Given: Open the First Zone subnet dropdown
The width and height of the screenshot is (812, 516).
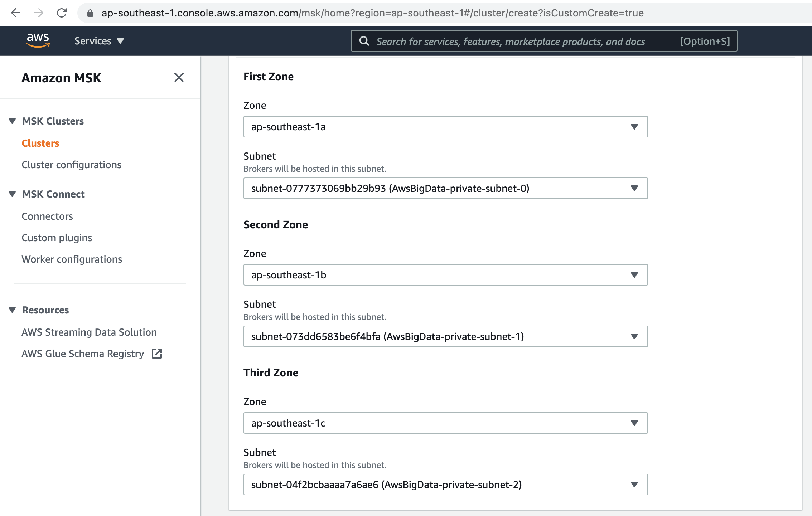Looking at the screenshot, I should [445, 188].
